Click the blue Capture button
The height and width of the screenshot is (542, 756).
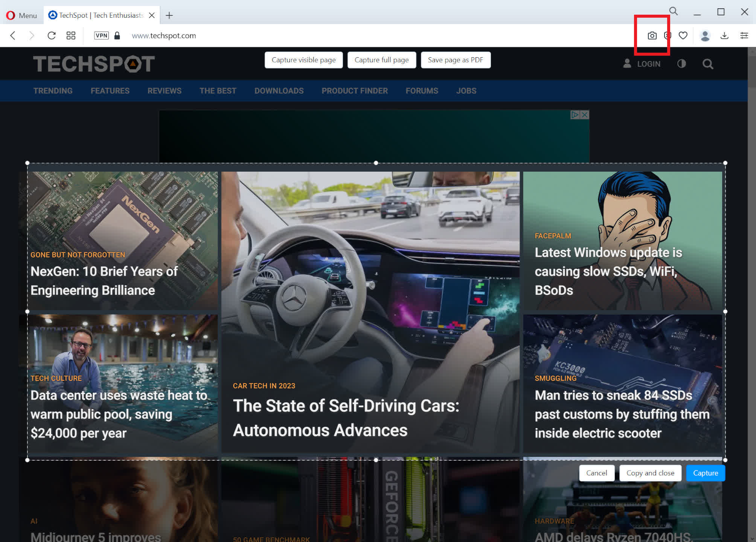[706, 473]
